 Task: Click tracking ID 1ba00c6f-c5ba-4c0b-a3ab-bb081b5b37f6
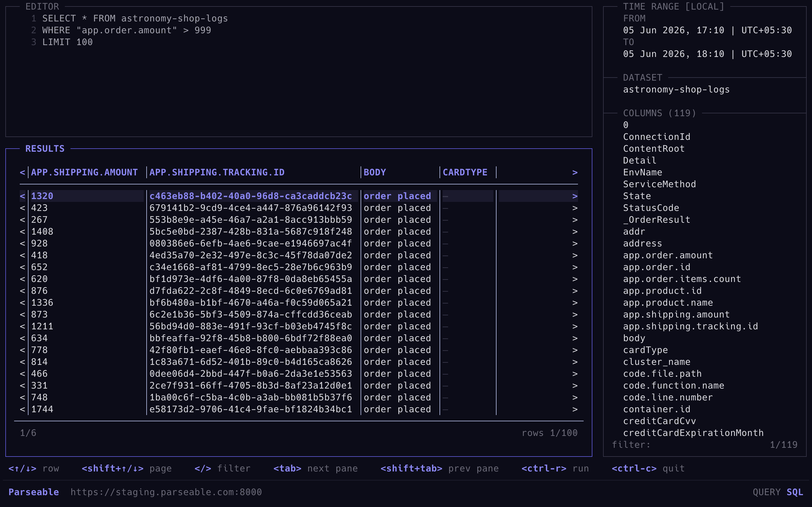pyautogui.click(x=251, y=397)
